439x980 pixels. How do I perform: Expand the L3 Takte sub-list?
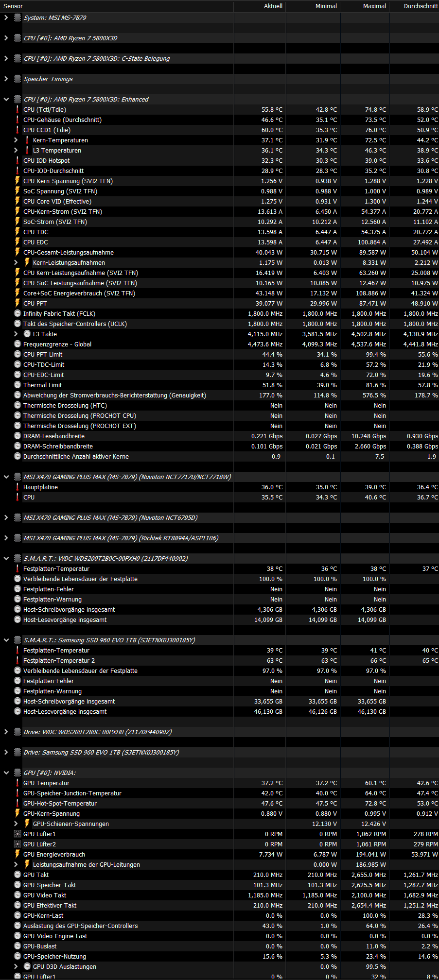coord(16,334)
